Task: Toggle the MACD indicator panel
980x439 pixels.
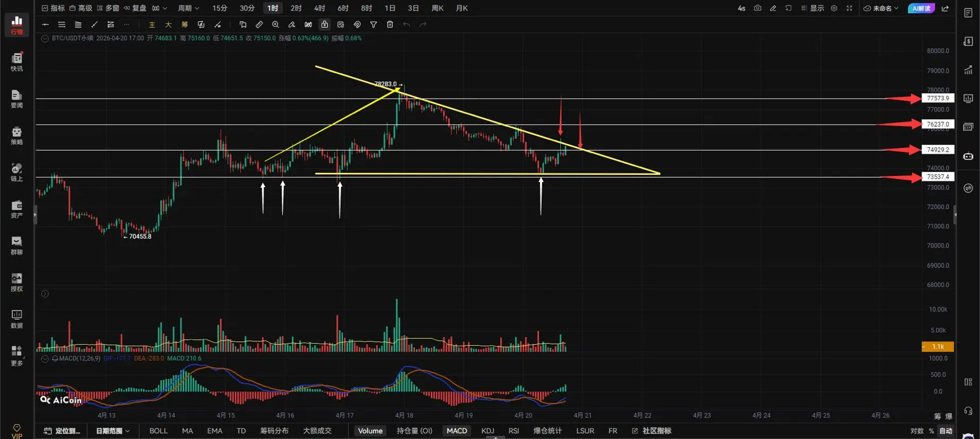Action: (457, 431)
